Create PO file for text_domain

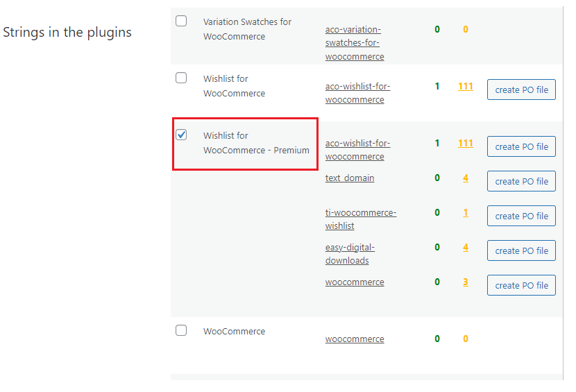(521, 181)
